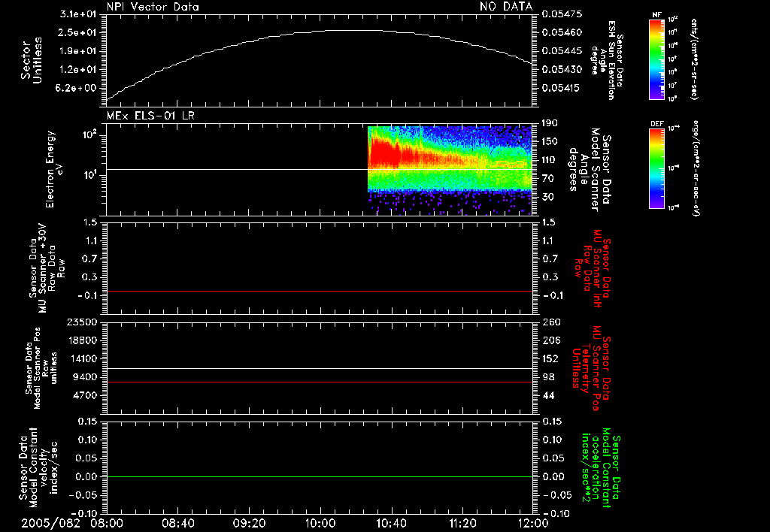The image size is (770, 532).
Task: Click the 23500 tick label
Action: point(82,322)
